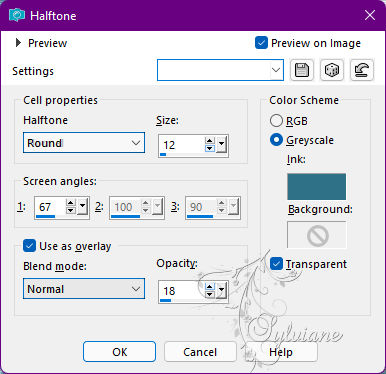Uncheck the Transparent checkbox
This screenshot has width=386, height=374.
(x=276, y=264)
